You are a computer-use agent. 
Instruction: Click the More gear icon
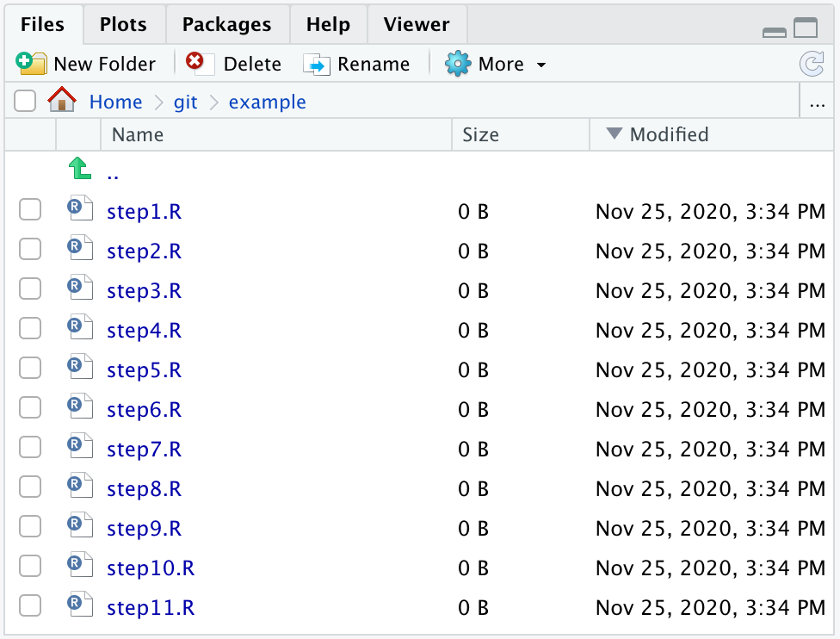[457, 63]
